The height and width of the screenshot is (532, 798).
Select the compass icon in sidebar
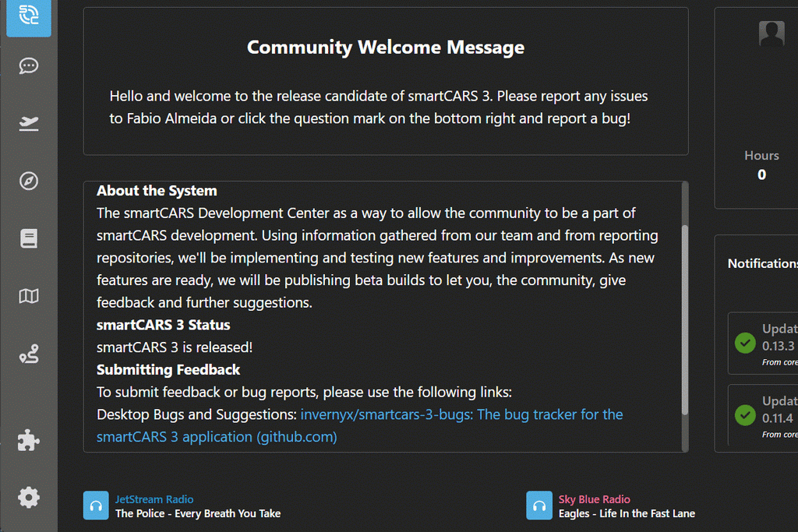[29, 181]
